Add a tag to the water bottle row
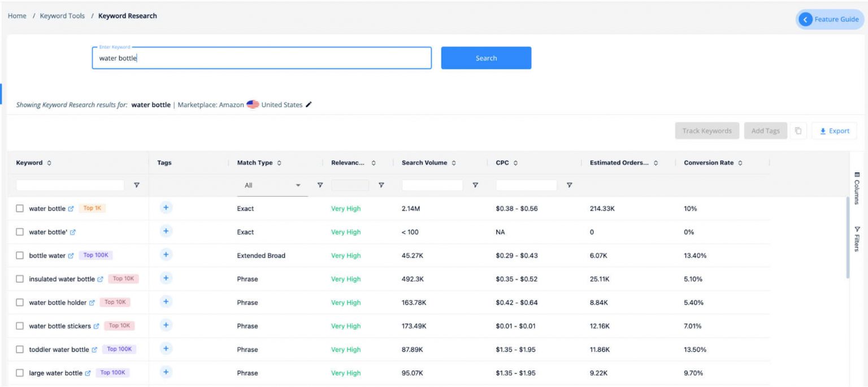This screenshot has height=387, width=868. point(166,207)
